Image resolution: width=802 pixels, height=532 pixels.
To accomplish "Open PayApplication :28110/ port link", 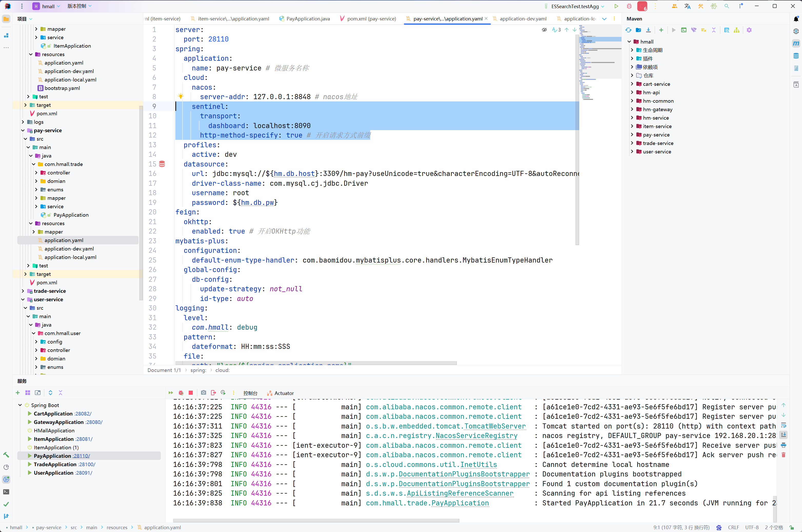I will [x=81, y=456].
